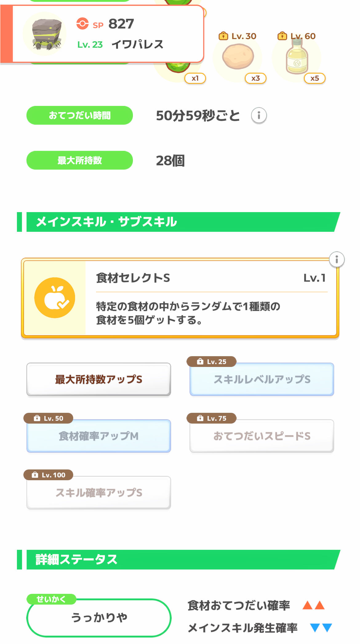Select the locked おてつだいスピードS sub skill
This screenshot has width=360, height=644.
(262, 436)
